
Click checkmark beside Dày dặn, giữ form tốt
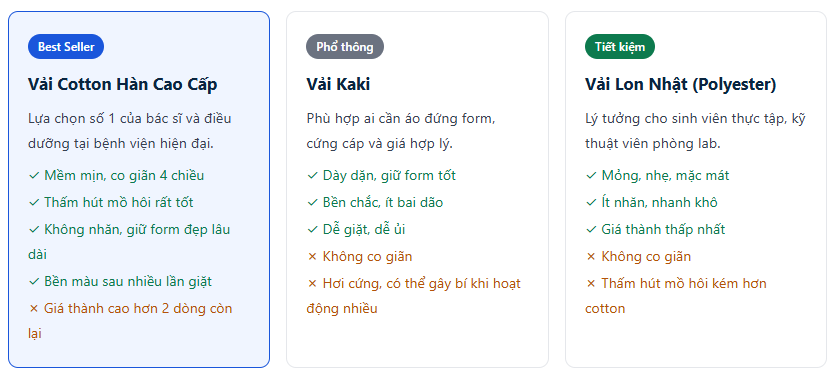(x=313, y=176)
